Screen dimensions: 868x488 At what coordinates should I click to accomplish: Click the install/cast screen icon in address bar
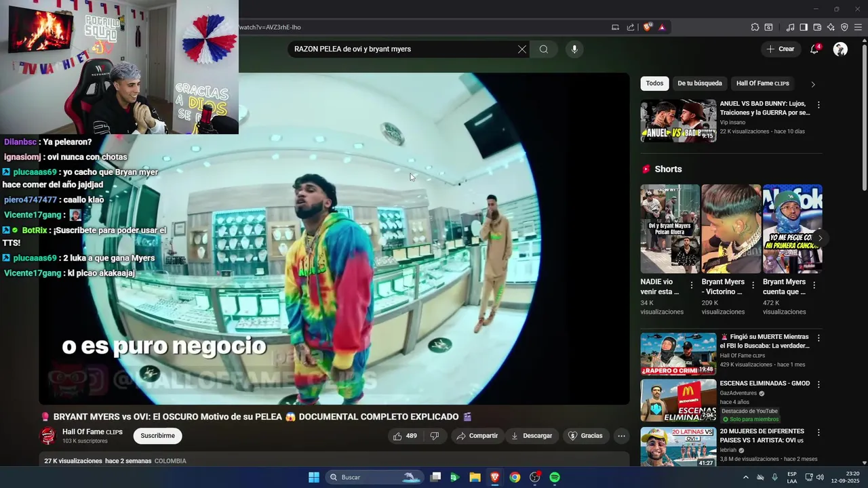(x=615, y=27)
